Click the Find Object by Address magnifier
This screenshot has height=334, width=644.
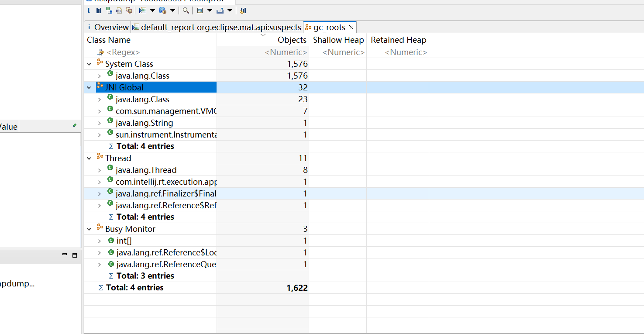[x=186, y=10]
